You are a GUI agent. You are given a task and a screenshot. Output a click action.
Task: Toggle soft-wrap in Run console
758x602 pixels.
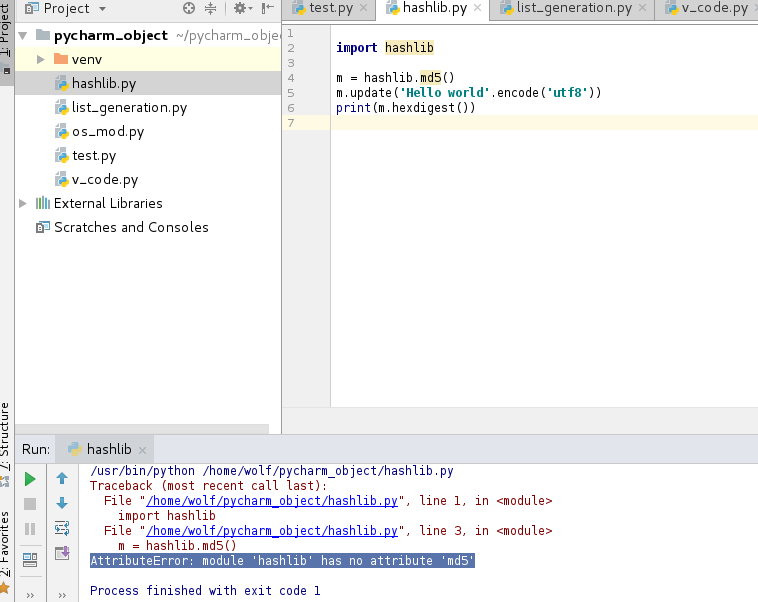[62, 528]
